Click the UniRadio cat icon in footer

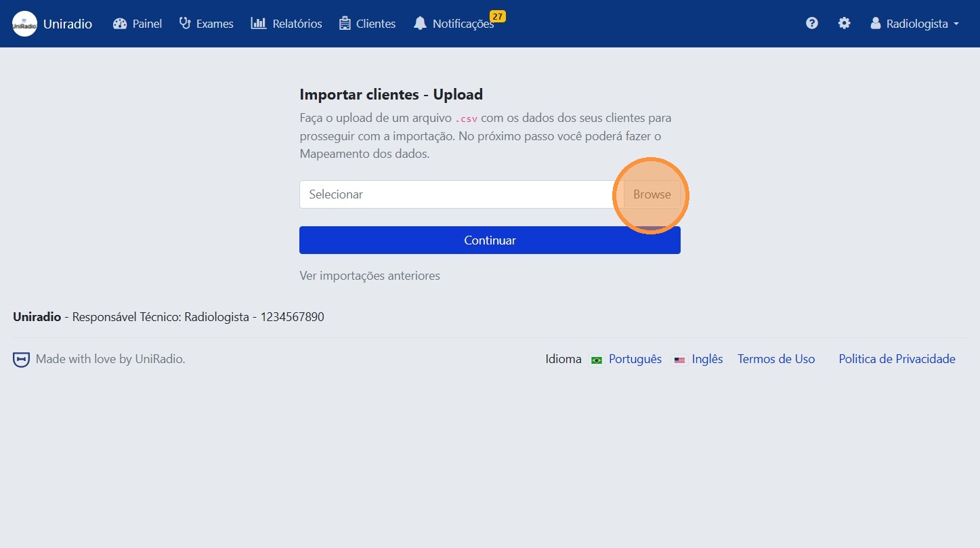(21, 358)
